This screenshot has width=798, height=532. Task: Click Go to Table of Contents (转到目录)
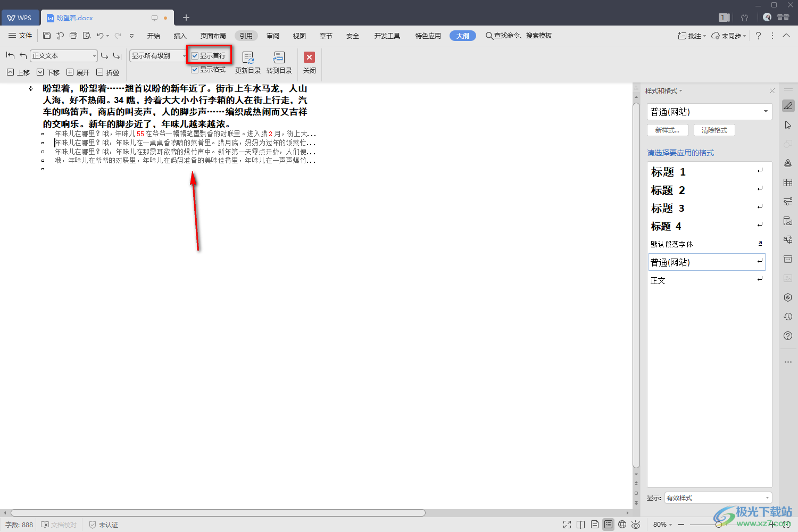point(279,62)
